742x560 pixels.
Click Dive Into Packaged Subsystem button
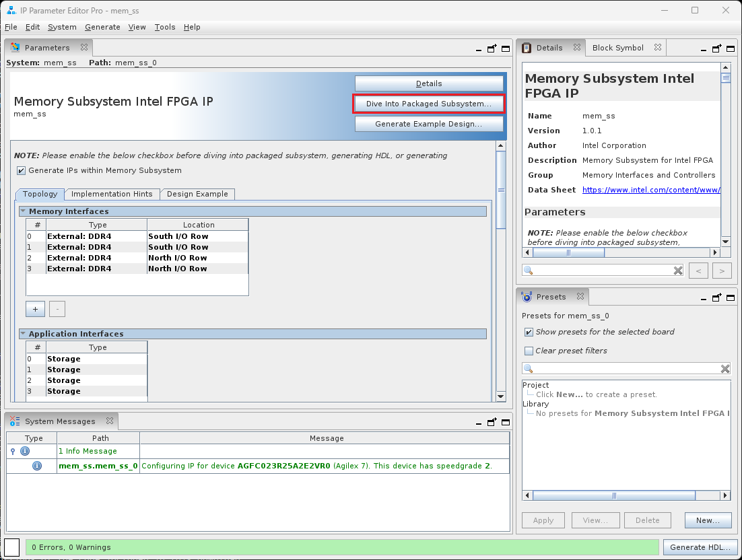[x=429, y=104]
